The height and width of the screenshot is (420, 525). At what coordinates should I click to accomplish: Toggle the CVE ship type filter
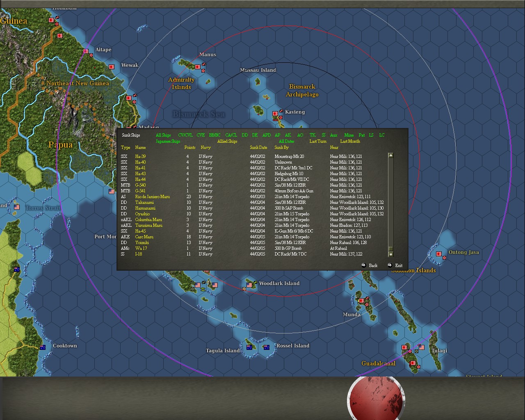(201, 135)
